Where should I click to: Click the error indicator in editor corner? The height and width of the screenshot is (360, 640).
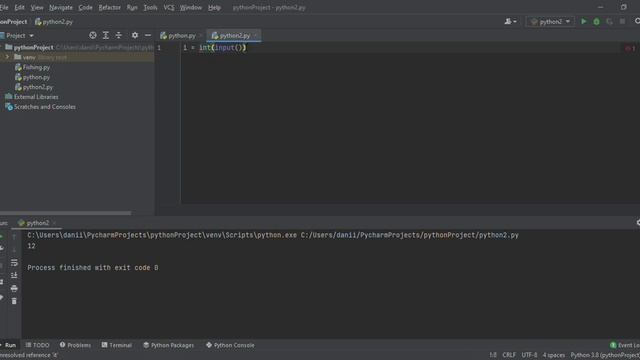click(630, 48)
